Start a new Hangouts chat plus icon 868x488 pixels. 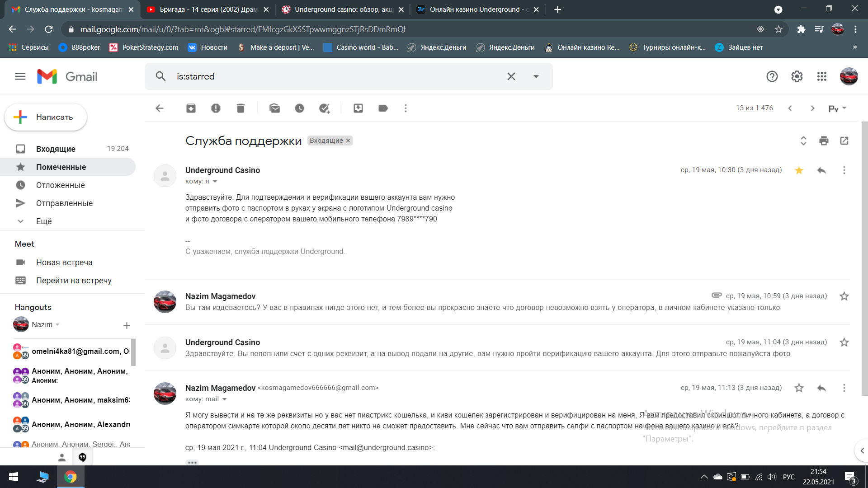[127, 325]
